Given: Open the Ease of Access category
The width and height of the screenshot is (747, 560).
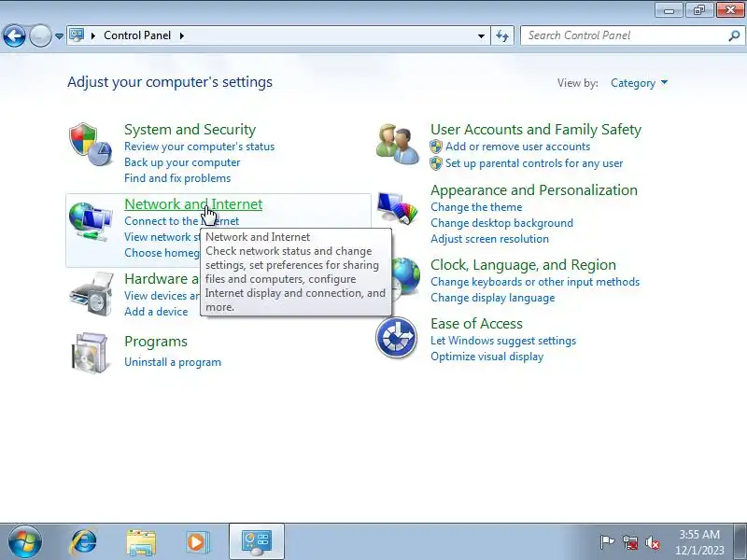Looking at the screenshot, I should click(476, 324).
